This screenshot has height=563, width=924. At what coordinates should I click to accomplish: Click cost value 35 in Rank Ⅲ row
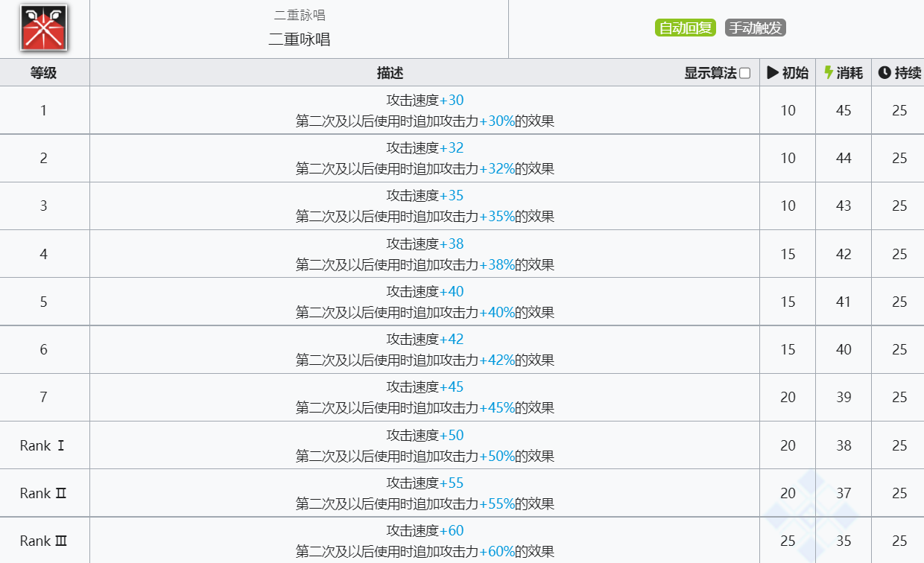pos(844,541)
